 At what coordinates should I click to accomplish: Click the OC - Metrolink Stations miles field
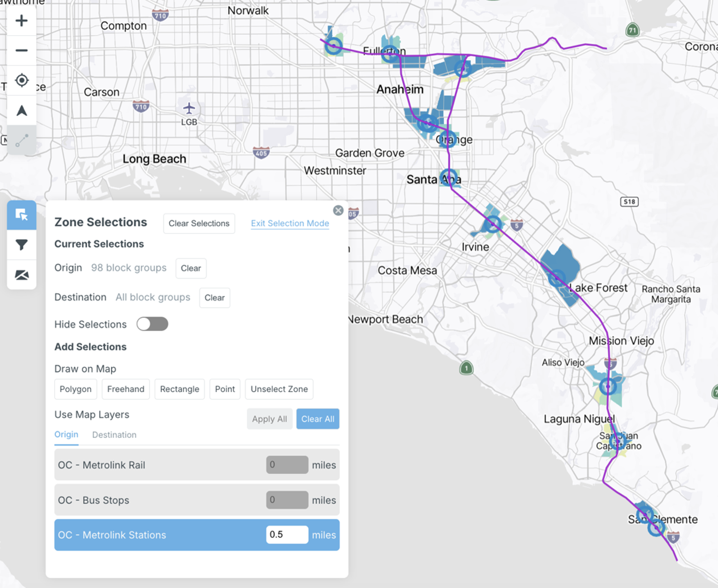click(x=287, y=535)
